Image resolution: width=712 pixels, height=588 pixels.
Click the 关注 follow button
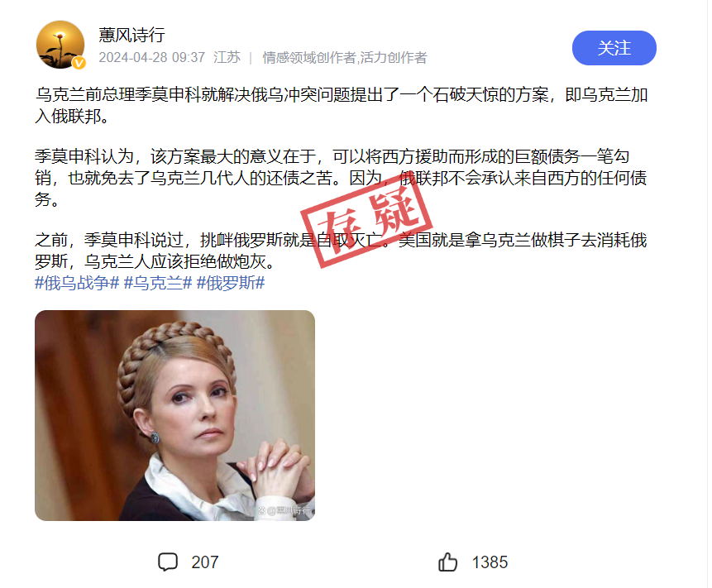click(614, 48)
